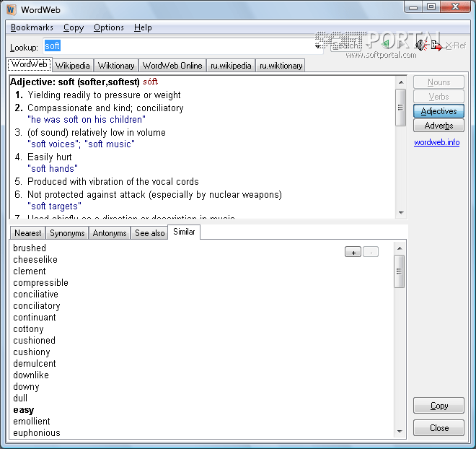Click Similar list scroll up arrow
Image resolution: width=476 pixels, height=449 pixels.
(x=400, y=248)
